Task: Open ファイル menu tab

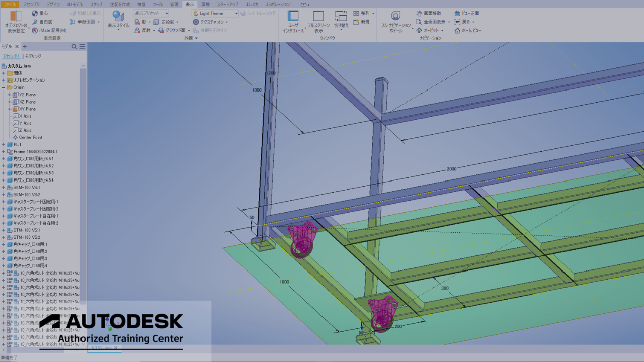Action: click(10, 4)
